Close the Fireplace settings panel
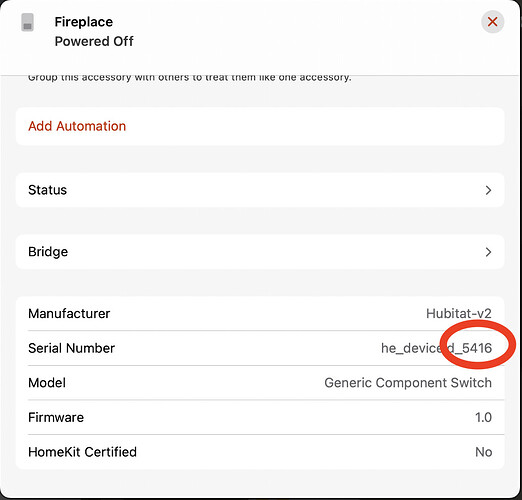Viewport: 522px width, 500px height. pos(492,22)
